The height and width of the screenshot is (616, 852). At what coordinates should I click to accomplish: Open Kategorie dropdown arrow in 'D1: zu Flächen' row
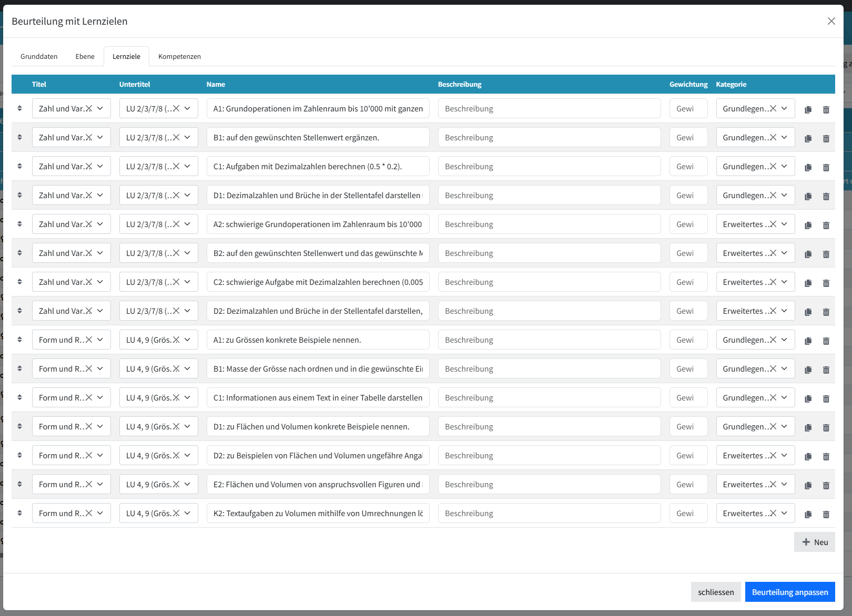(x=784, y=426)
